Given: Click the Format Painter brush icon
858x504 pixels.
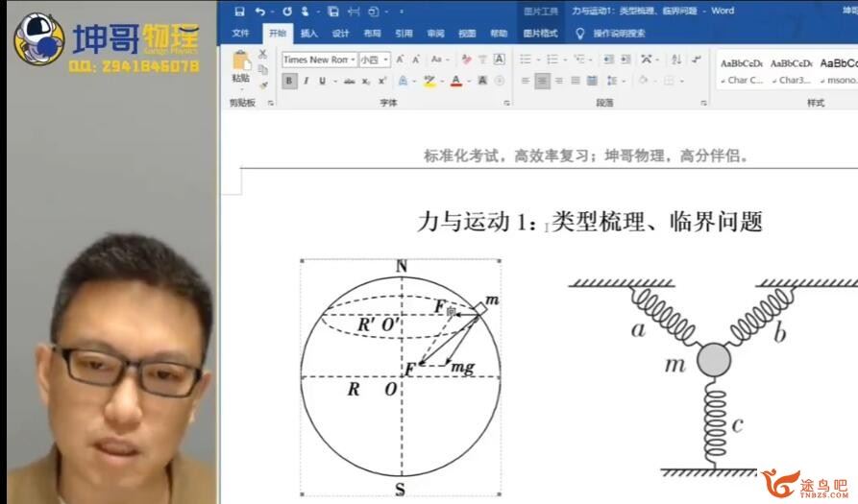Looking at the screenshot, I should [263, 84].
